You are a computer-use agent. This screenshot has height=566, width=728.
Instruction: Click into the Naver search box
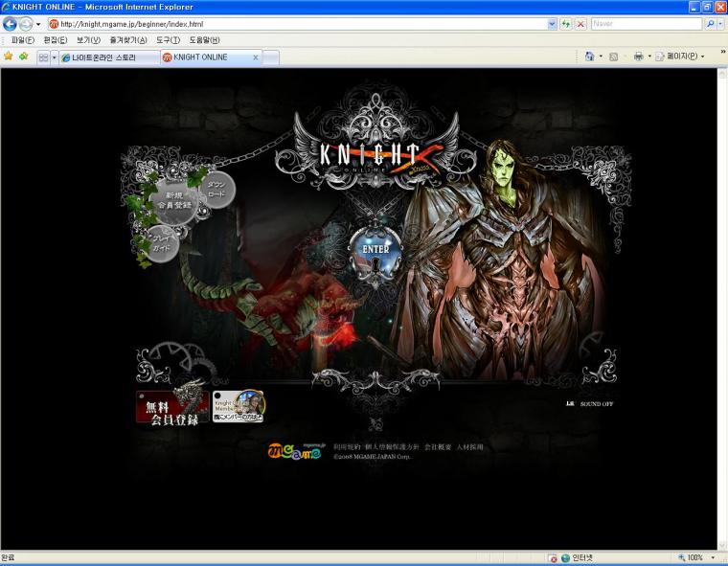click(x=647, y=24)
